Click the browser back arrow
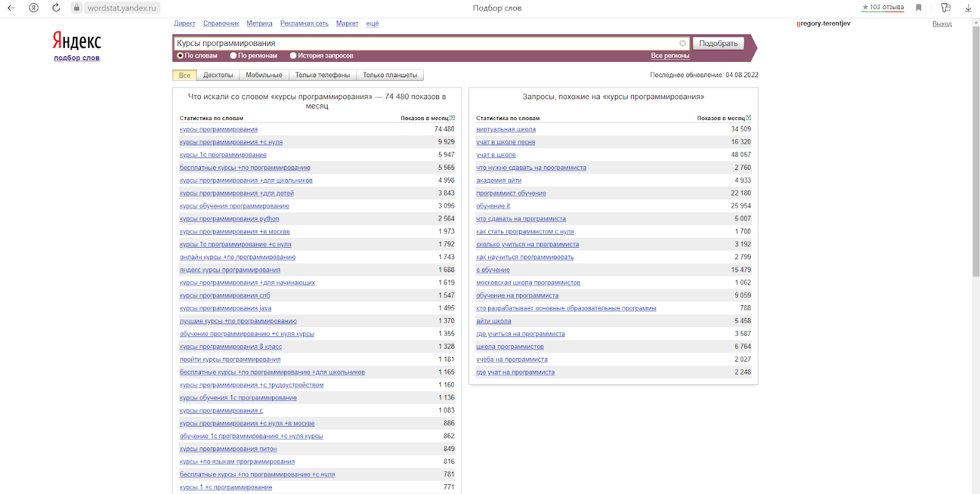 (x=11, y=8)
